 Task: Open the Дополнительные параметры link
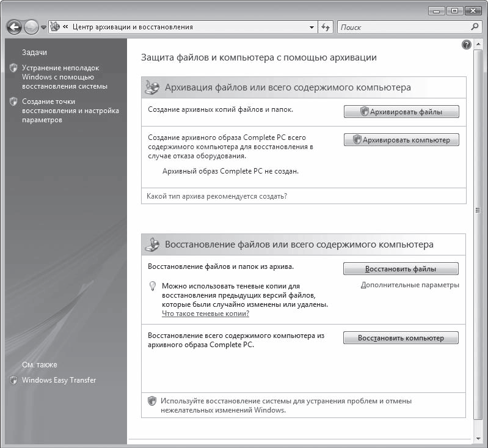(x=410, y=285)
